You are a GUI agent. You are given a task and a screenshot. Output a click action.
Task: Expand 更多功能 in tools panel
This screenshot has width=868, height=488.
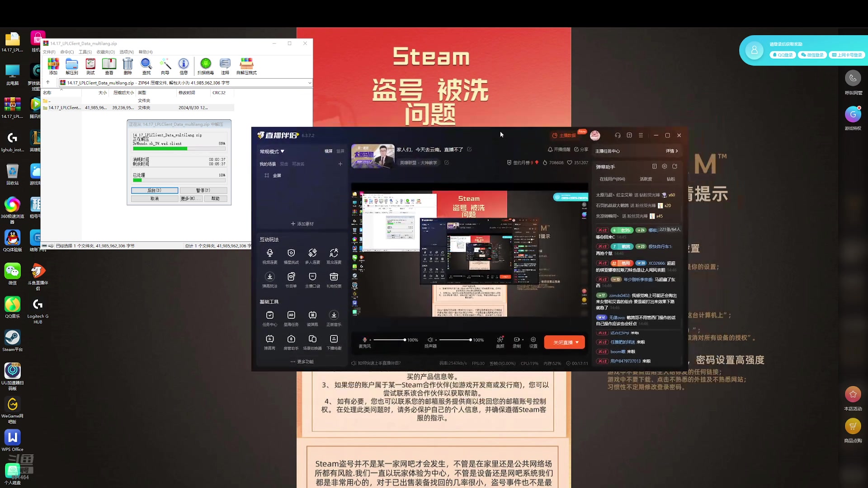pyautogui.click(x=302, y=361)
